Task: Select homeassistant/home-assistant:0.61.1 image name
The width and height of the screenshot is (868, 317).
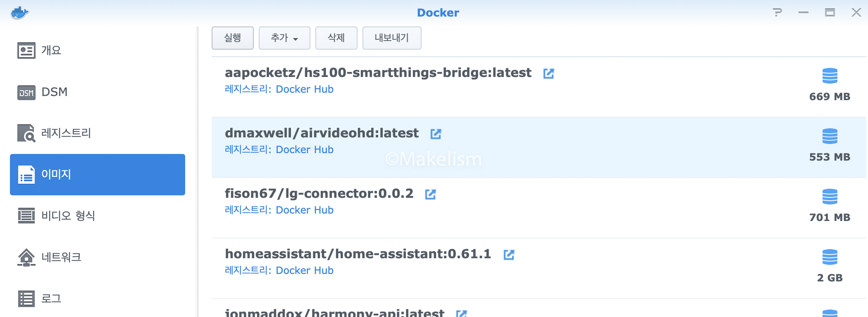Action: pyautogui.click(x=358, y=254)
